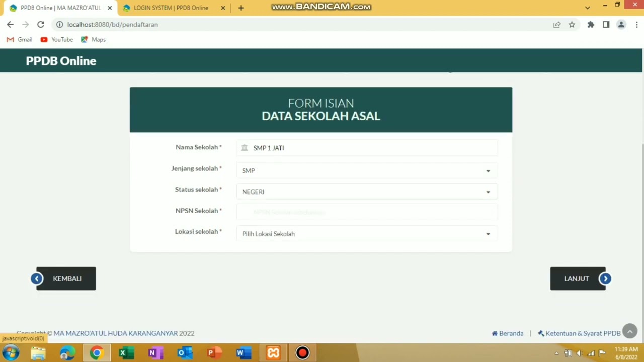
Task: Click the PPDB Online header logo text
Action: tap(61, 61)
